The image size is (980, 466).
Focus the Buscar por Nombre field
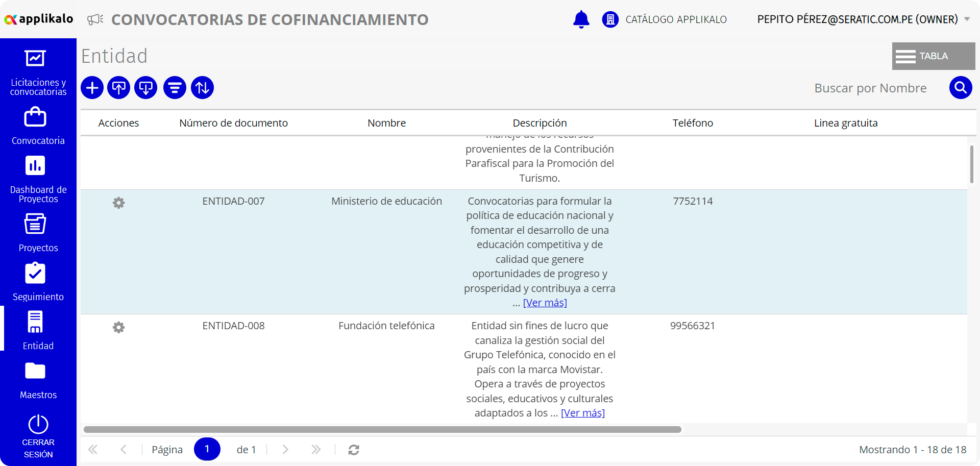870,88
